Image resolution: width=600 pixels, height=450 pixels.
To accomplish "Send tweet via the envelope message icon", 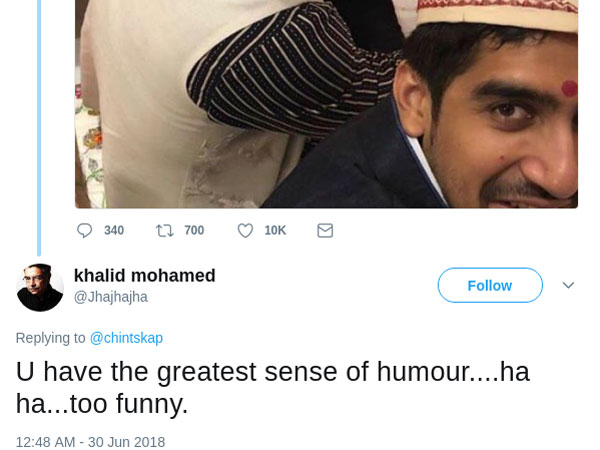I will click(325, 230).
